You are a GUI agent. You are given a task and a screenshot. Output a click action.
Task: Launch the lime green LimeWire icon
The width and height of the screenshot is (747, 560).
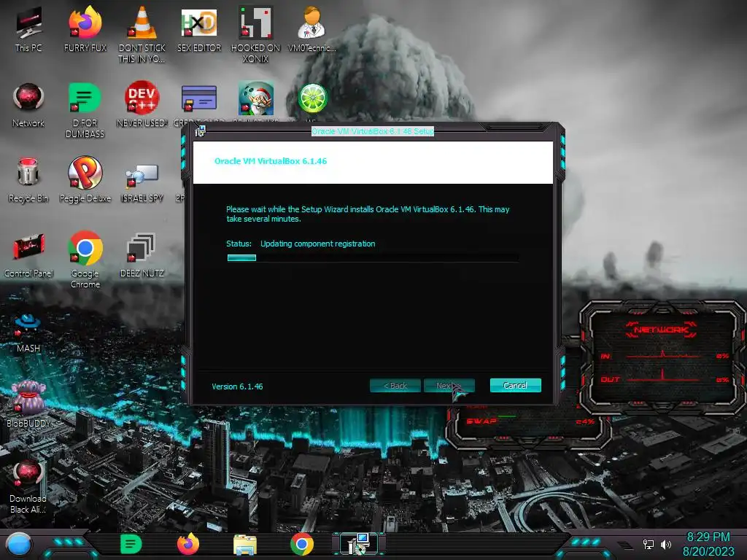[x=312, y=98]
